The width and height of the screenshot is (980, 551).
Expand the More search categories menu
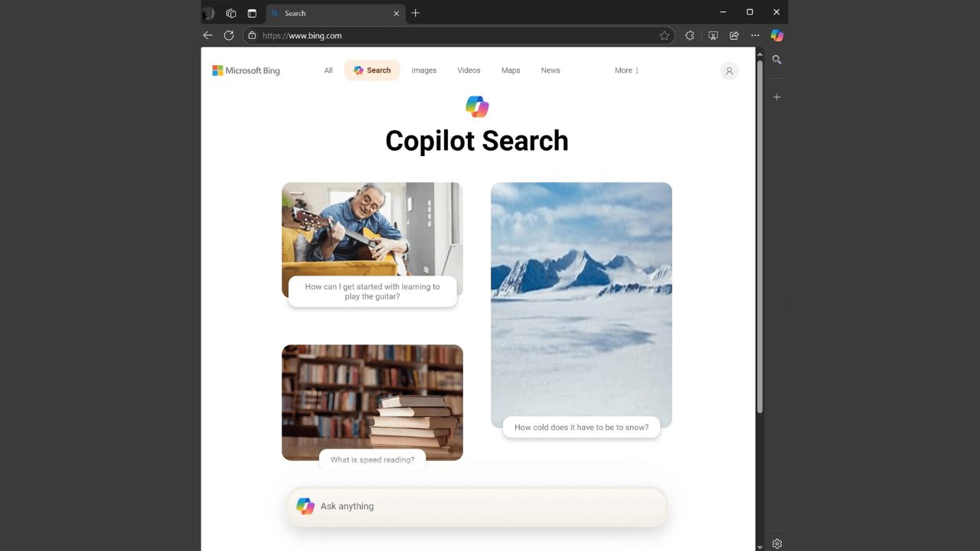tap(626, 70)
